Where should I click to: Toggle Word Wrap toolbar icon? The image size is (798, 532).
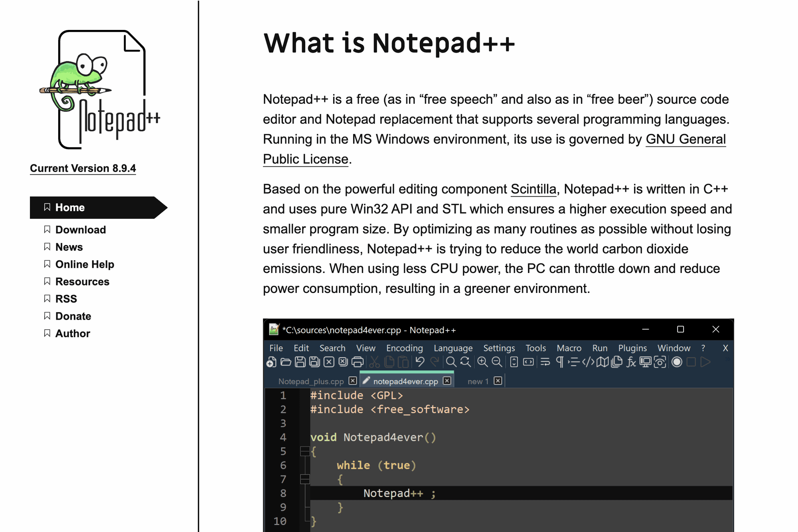click(545, 362)
